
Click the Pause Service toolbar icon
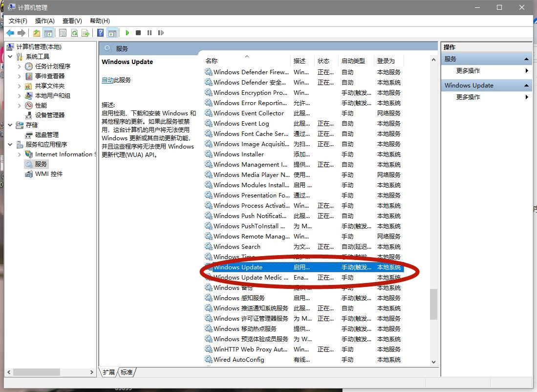[x=150, y=33]
